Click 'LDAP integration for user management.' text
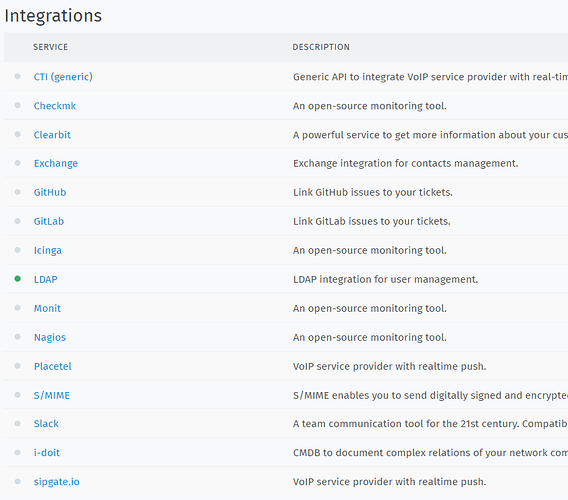The image size is (568, 500). point(385,279)
